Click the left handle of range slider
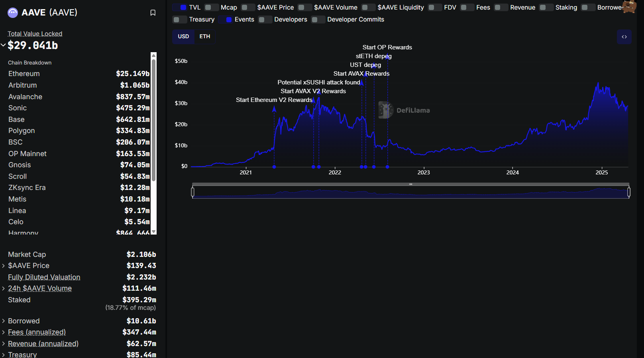644x358 pixels. [x=192, y=192]
